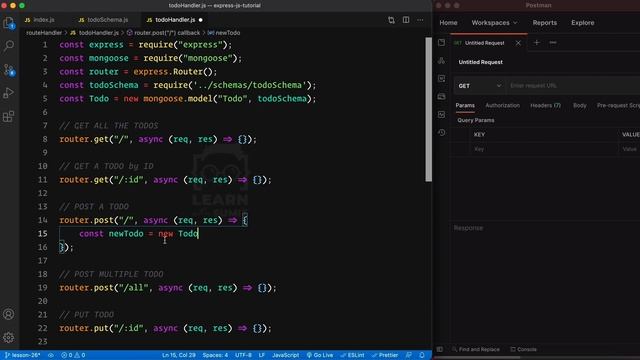640x360 pixels.
Task: Click the "// GET ALL THE TODOS" comment
Action: pyautogui.click(x=109, y=126)
